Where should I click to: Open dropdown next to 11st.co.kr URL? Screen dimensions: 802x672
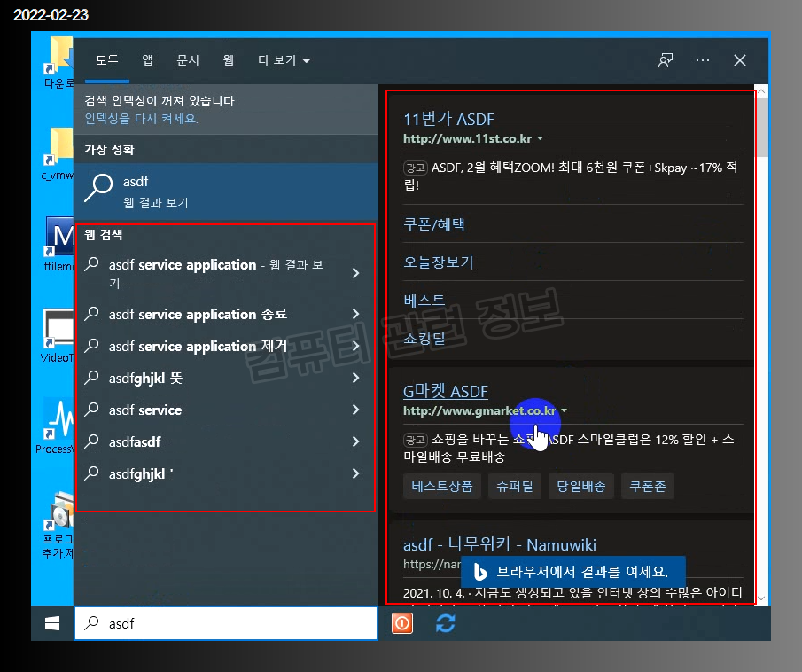click(x=540, y=138)
